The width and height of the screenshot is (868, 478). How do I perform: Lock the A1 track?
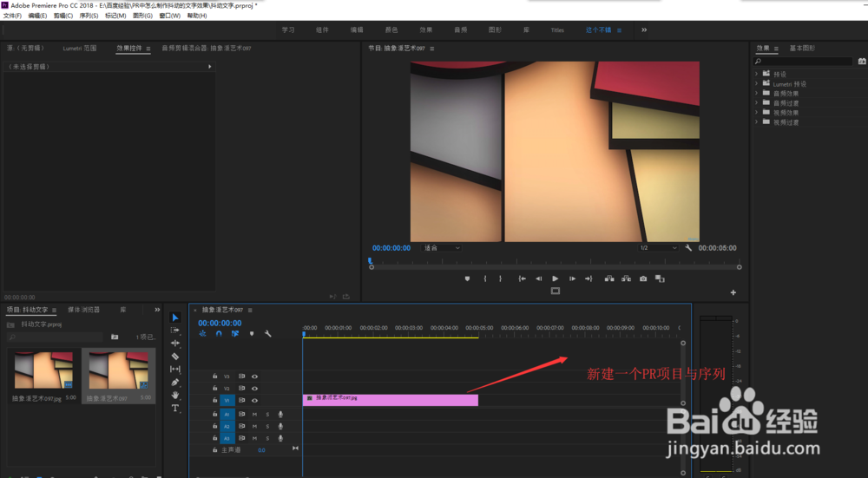pos(214,414)
